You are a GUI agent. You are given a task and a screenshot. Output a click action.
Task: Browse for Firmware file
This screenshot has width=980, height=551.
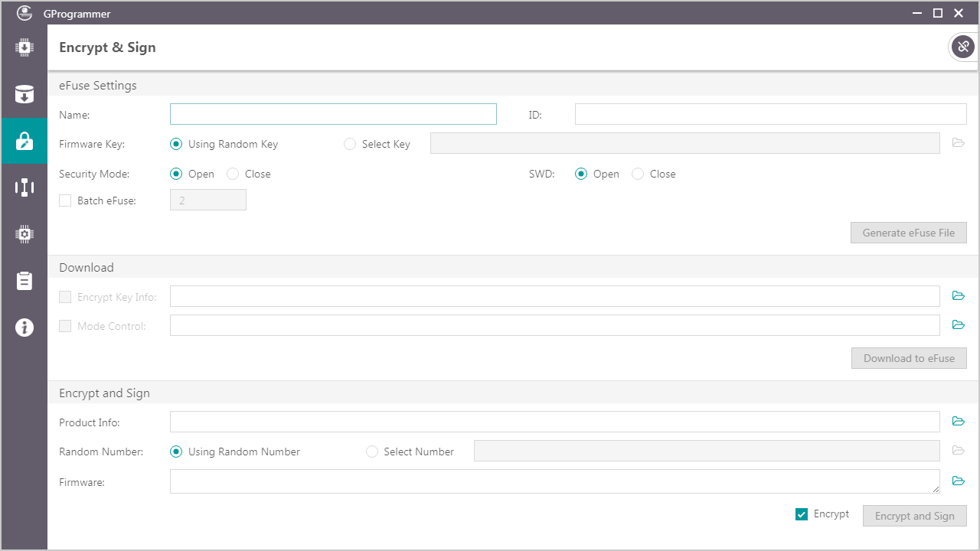958,481
